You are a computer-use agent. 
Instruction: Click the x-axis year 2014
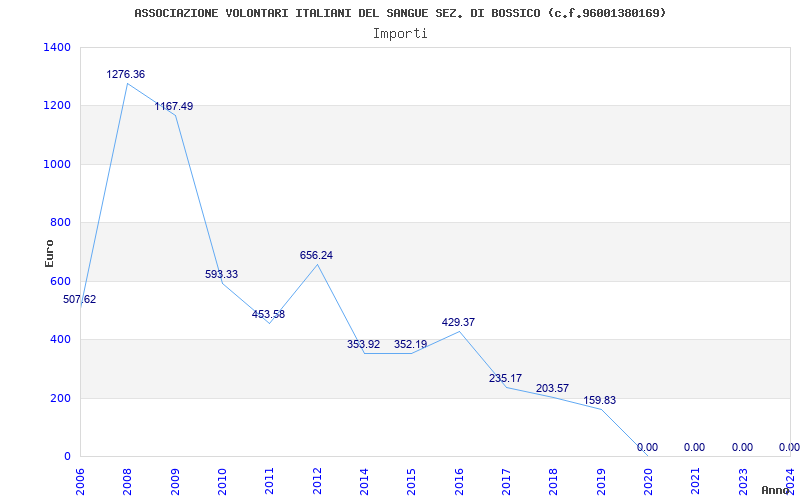364,482
